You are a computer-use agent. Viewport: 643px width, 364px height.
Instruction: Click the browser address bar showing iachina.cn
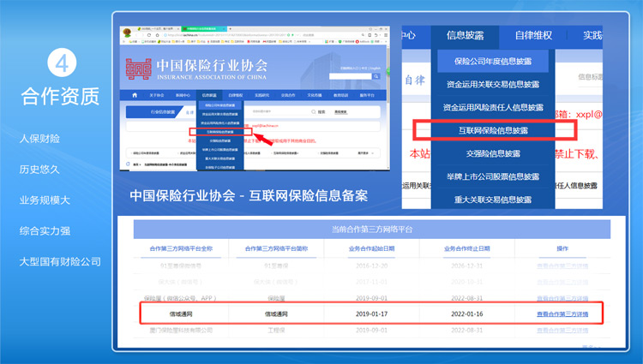click(x=224, y=35)
